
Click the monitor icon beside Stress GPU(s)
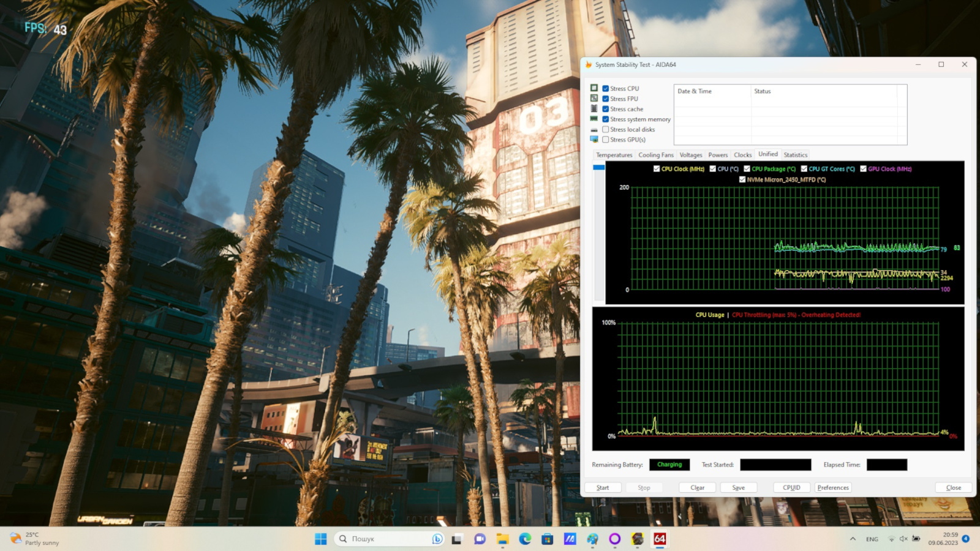tap(594, 140)
